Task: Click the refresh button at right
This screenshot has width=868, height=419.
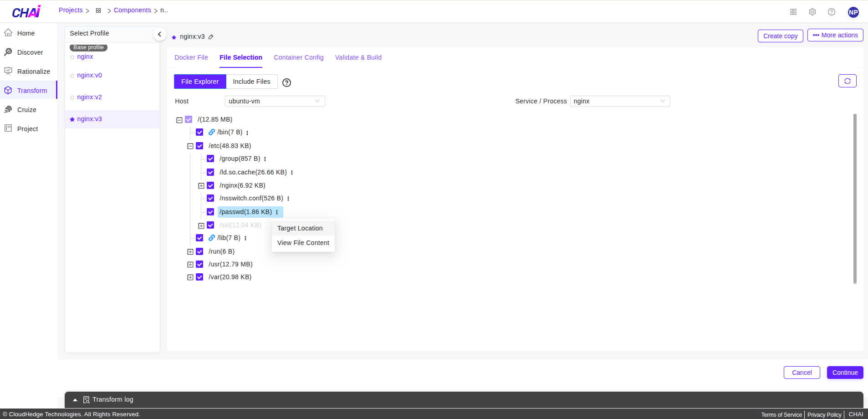Action: coord(848,81)
